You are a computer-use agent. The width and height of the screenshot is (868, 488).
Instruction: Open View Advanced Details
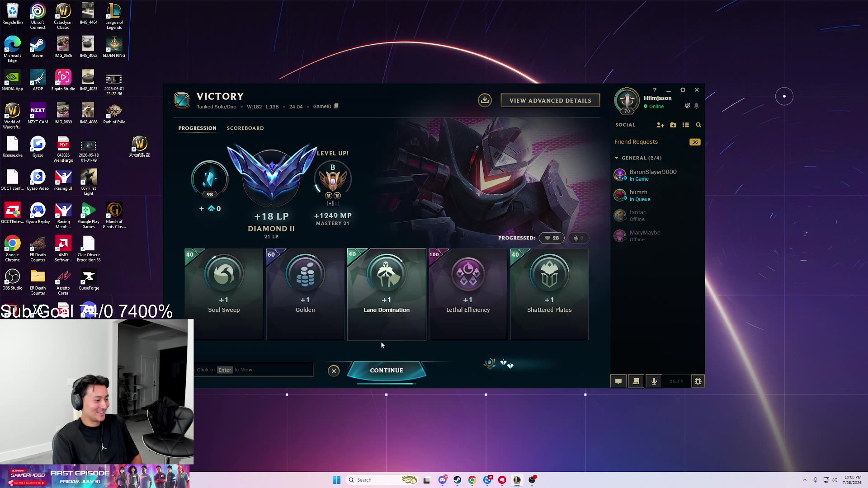click(x=550, y=100)
